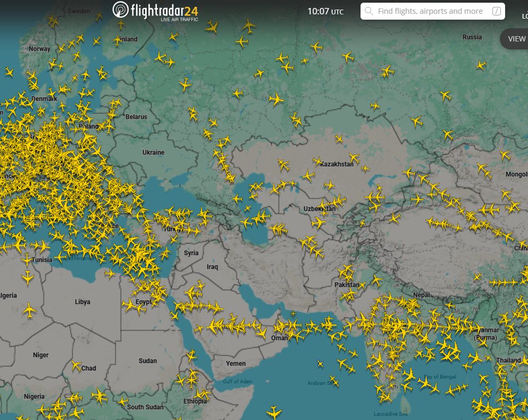Click the airplane above Chad
This screenshot has width=528, height=420.
click(76, 365)
